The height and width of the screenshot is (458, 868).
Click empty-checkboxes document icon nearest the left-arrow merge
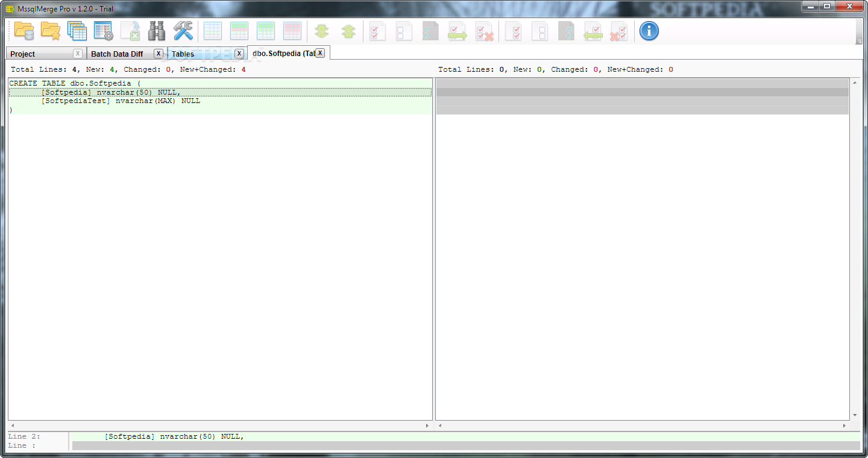click(x=540, y=31)
